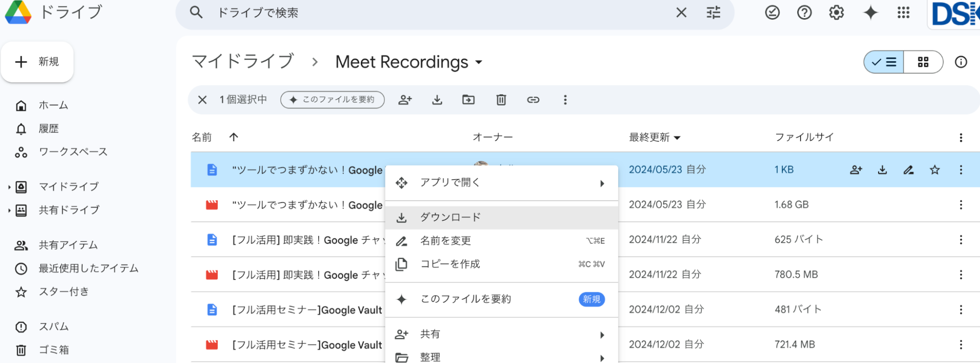Choose ダウンロード in context menu
This screenshot has width=980, height=363.
pyautogui.click(x=502, y=217)
